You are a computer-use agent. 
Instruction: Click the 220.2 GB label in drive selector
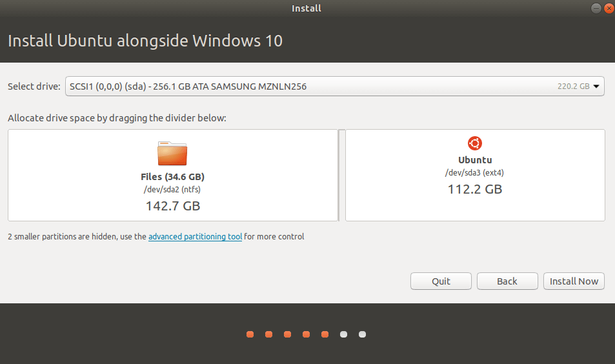click(x=574, y=86)
